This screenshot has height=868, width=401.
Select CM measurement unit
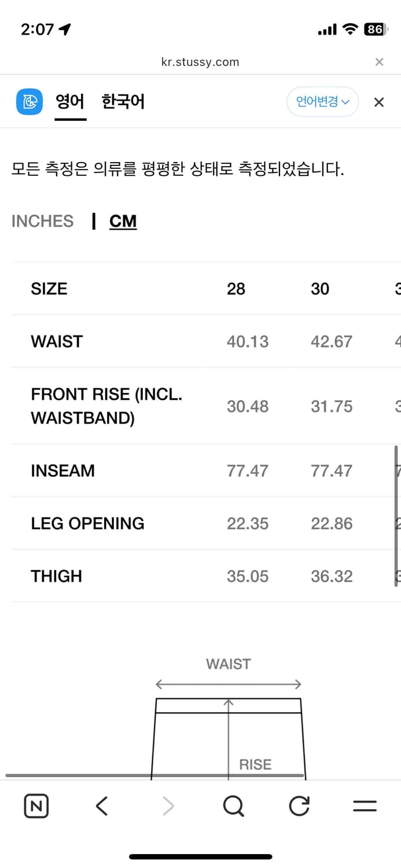(123, 221)
